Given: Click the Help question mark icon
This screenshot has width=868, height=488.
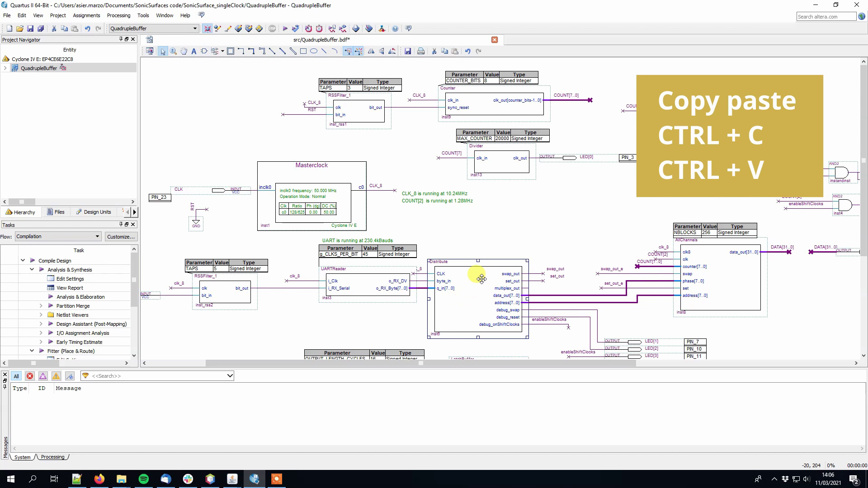Looking at the screenshot, I should (x=395, y=28).
